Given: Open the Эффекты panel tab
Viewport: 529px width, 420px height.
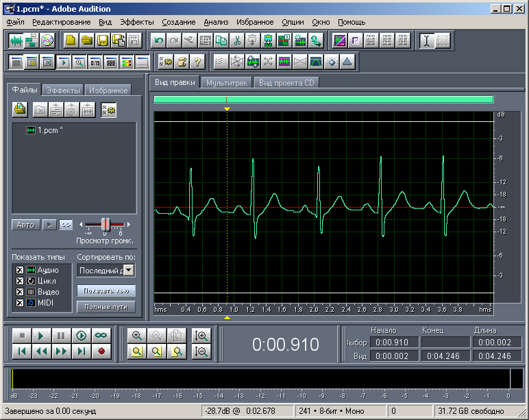Looking at the screenshot, I should point(63,90).
